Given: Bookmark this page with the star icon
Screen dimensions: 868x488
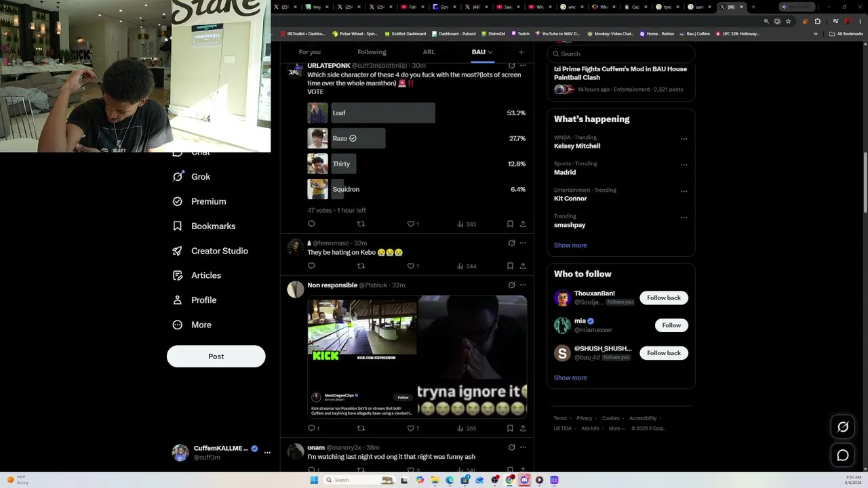Looking at the screenshot, I should click(788, 21).
